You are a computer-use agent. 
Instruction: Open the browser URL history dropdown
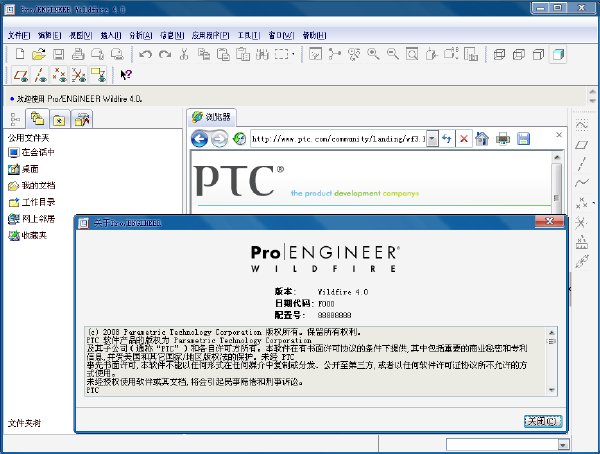(x=432, y=139)
